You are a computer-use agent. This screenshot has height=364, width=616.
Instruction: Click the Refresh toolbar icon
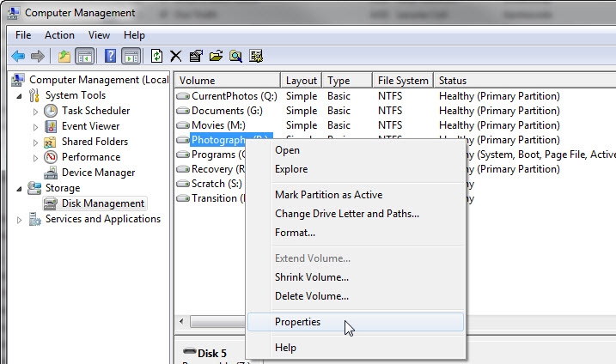tap(156, 56)
